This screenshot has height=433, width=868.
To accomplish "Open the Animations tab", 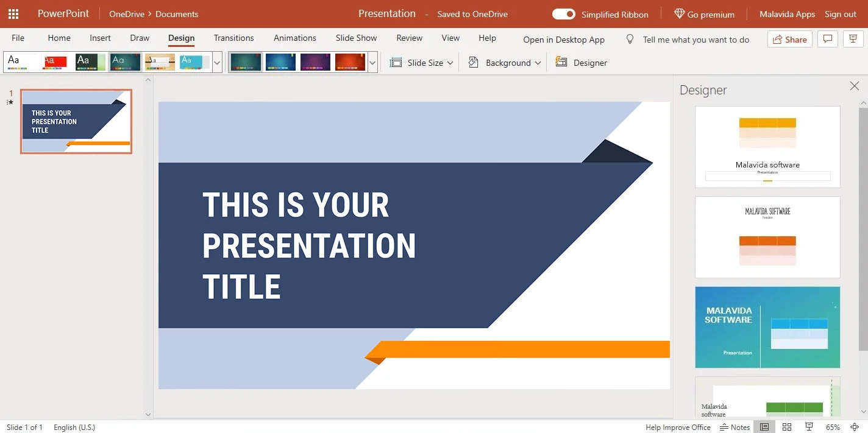I will [295, 38].
